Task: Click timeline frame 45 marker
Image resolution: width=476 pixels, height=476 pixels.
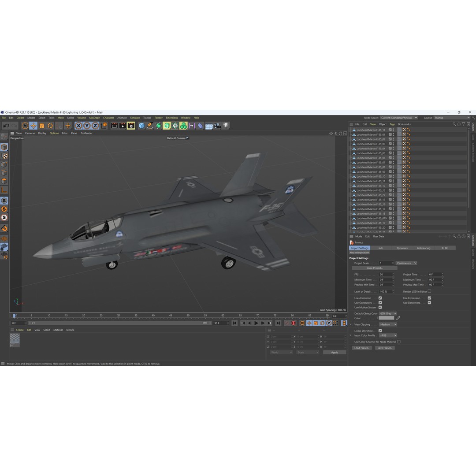Action: pos(171,316)
